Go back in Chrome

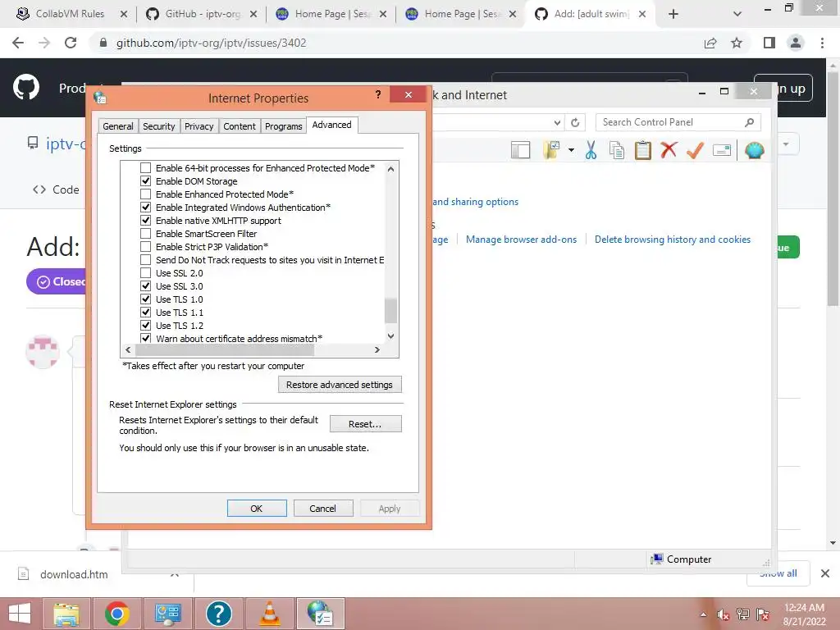click(x=18, y=43)
